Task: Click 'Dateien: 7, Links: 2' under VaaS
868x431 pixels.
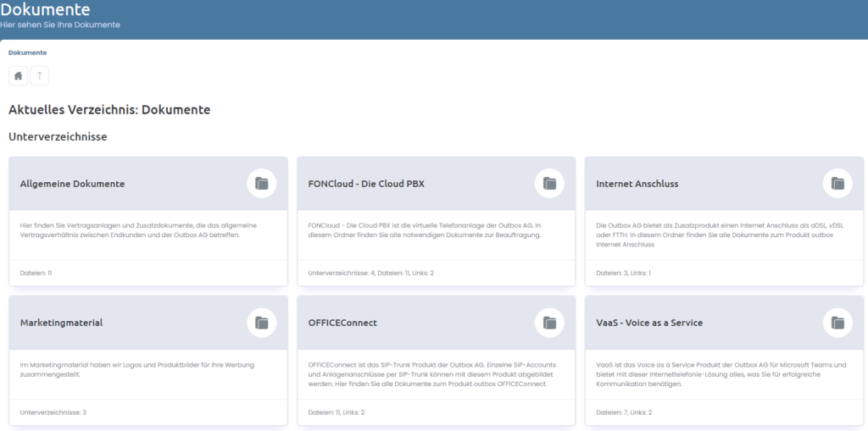Action: 624,412
